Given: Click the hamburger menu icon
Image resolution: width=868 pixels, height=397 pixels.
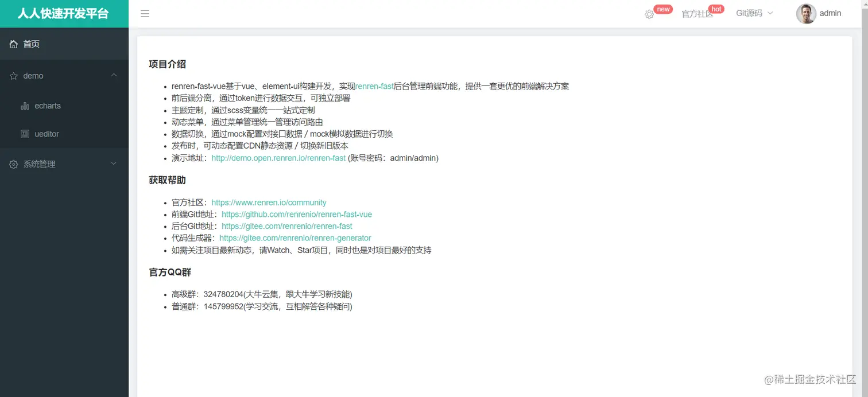Looking at the screenshot, I should (145, 13).
